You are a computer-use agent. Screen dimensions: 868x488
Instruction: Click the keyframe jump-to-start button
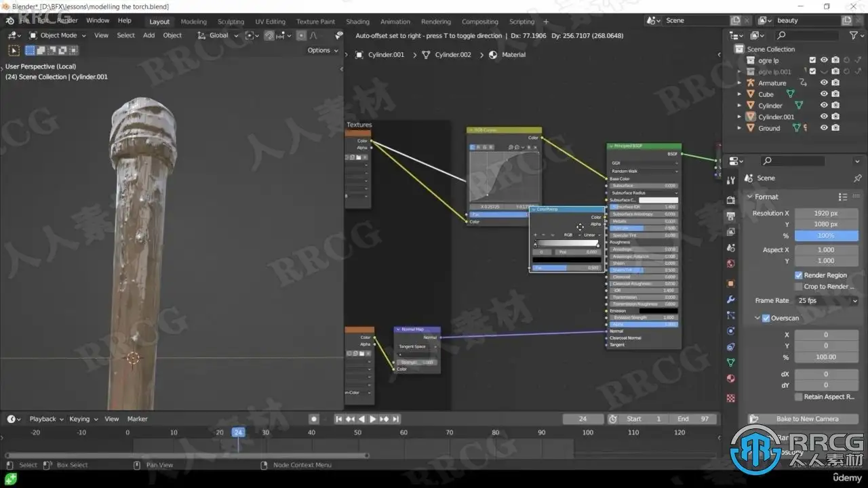click(x=339, y=419)
